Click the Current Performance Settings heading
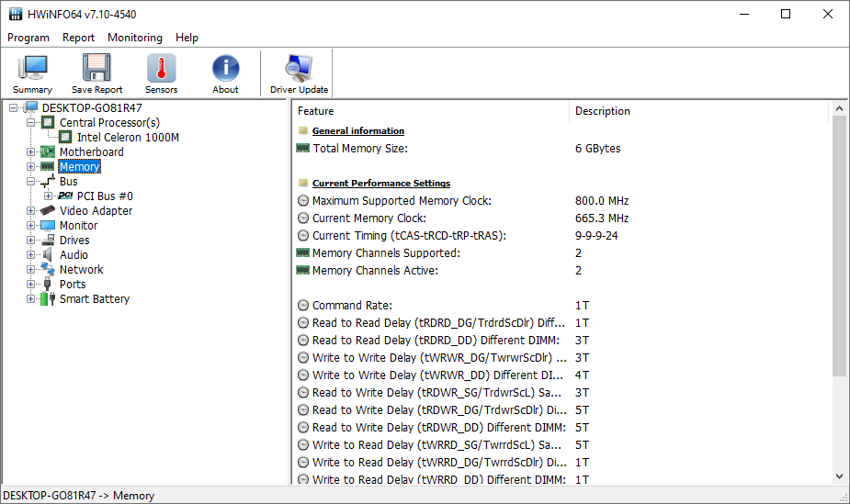This screenshot has width=850, height=504. pyautogui.click(x=381, y=183)
